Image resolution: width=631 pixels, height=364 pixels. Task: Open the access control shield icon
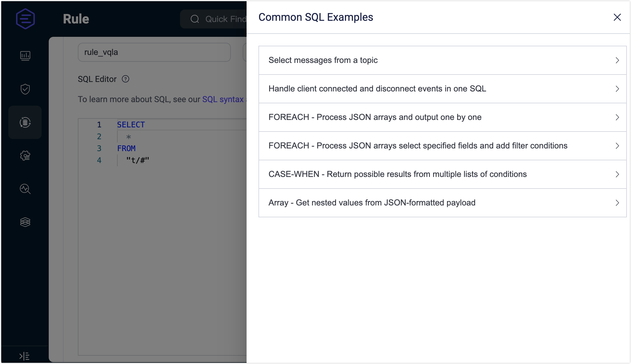(x=25, y=89)
